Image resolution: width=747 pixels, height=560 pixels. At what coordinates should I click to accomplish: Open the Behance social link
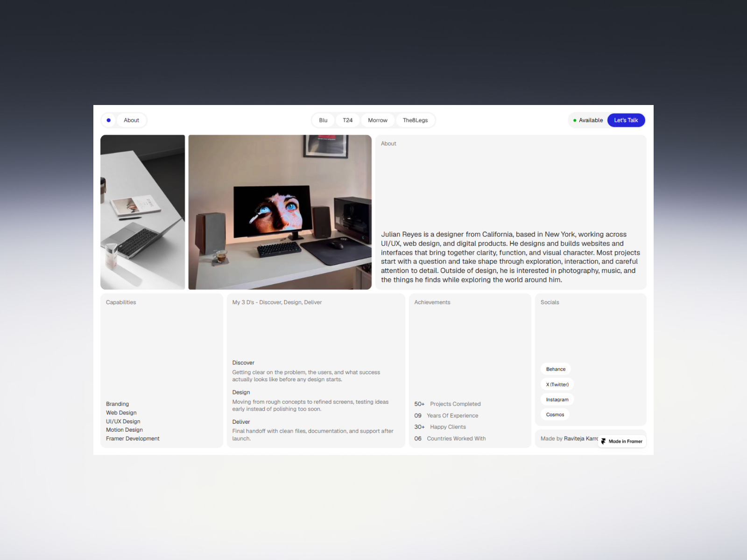click(x=556, y=369)
